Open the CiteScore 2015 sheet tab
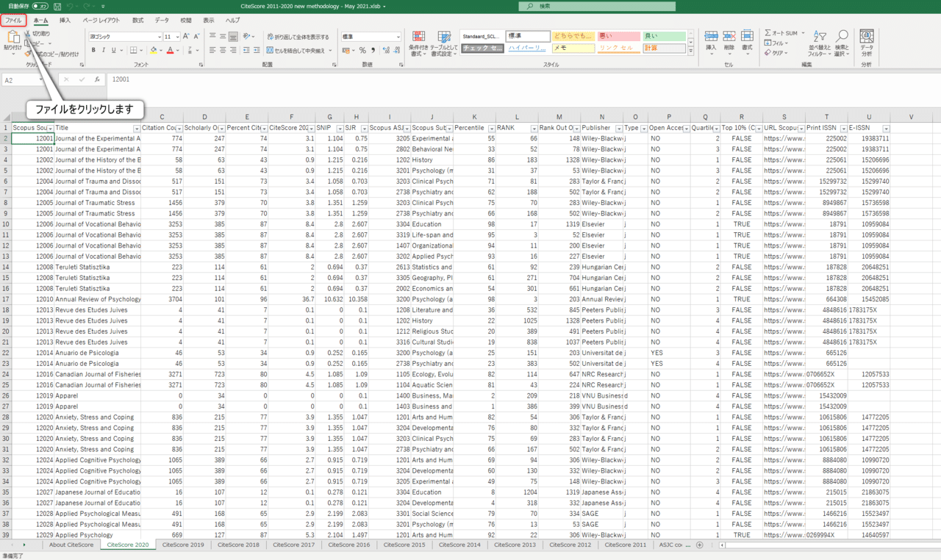Screen dimensions: 941x560 coord(404,545)
